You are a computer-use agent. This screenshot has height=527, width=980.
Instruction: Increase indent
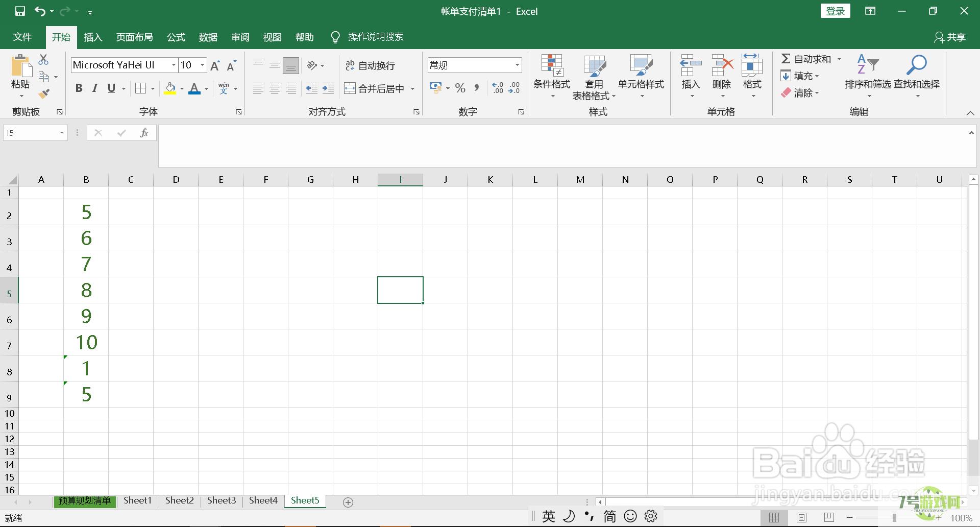(328, 88)
